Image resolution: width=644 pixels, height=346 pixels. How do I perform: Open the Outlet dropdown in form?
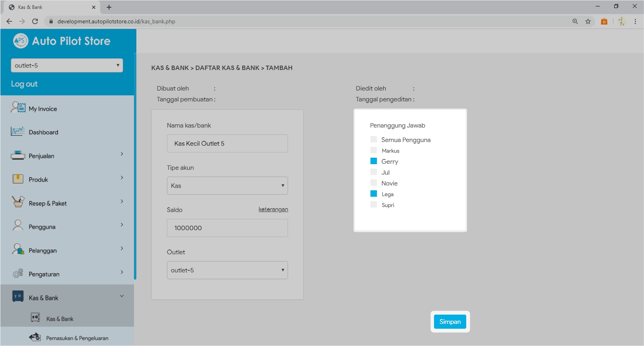pyautogui.click(x=227, y=270)
